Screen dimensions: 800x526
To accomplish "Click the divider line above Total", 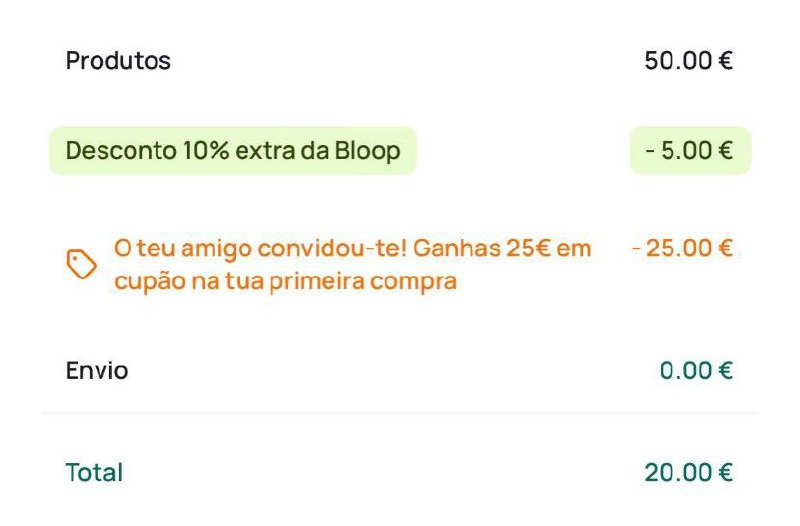I will [x=400, y=413].
